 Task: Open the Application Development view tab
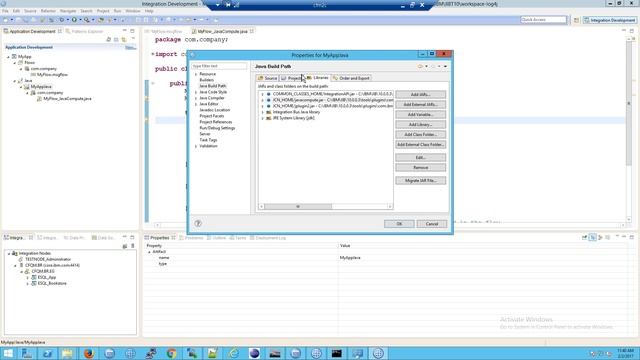[x=32, y=31]
